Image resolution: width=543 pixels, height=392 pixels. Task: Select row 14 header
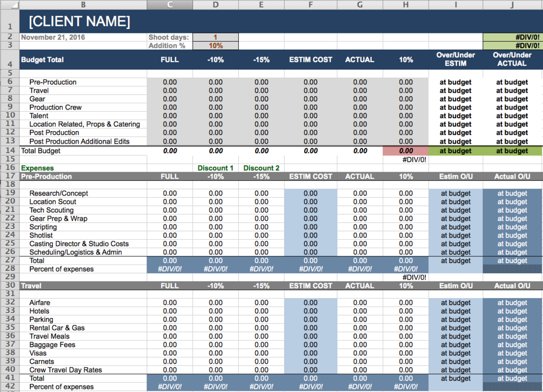(x=10, y=151)
